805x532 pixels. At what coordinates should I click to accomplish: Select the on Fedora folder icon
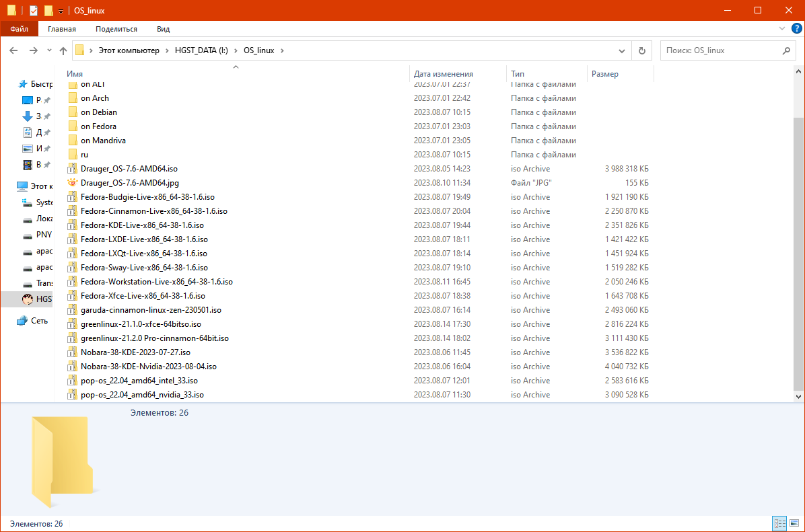point(73,126)
